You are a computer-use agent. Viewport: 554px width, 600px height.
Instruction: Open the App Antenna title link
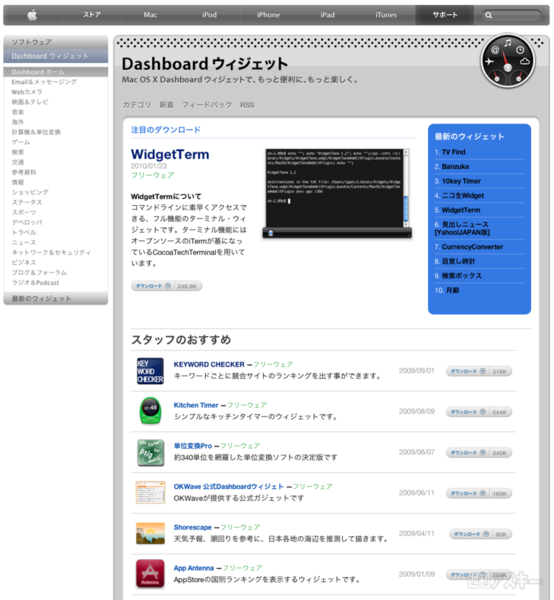click(194, 568)
